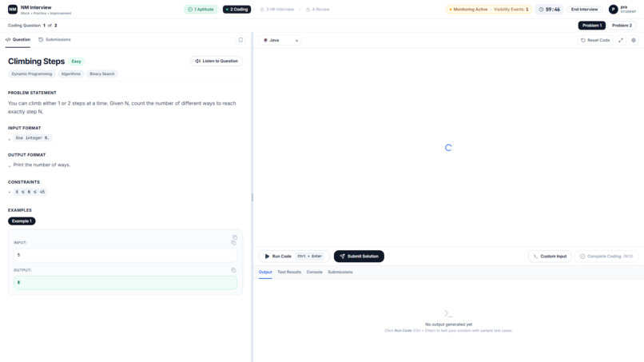
Task: Click the example output field value
Action: click(125, 283)
